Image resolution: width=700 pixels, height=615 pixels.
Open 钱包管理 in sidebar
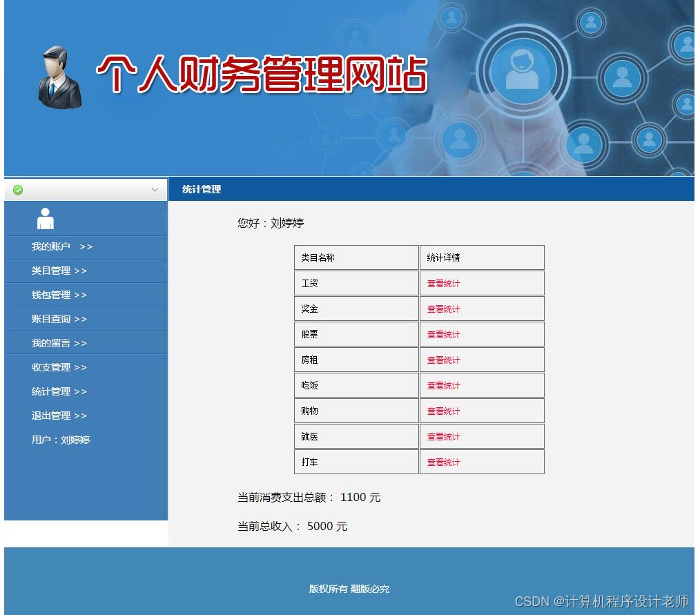pyautogui.click(x=59, y=295)
